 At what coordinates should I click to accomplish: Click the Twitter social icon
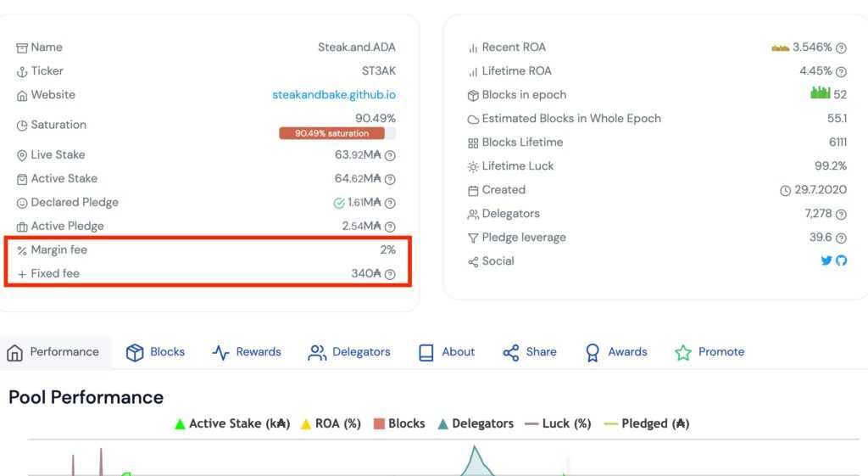[x=826, y=261]
